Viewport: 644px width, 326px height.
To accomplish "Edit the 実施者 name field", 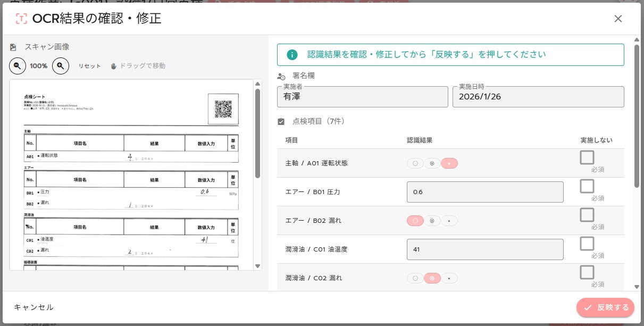I will tap(362, 97).
